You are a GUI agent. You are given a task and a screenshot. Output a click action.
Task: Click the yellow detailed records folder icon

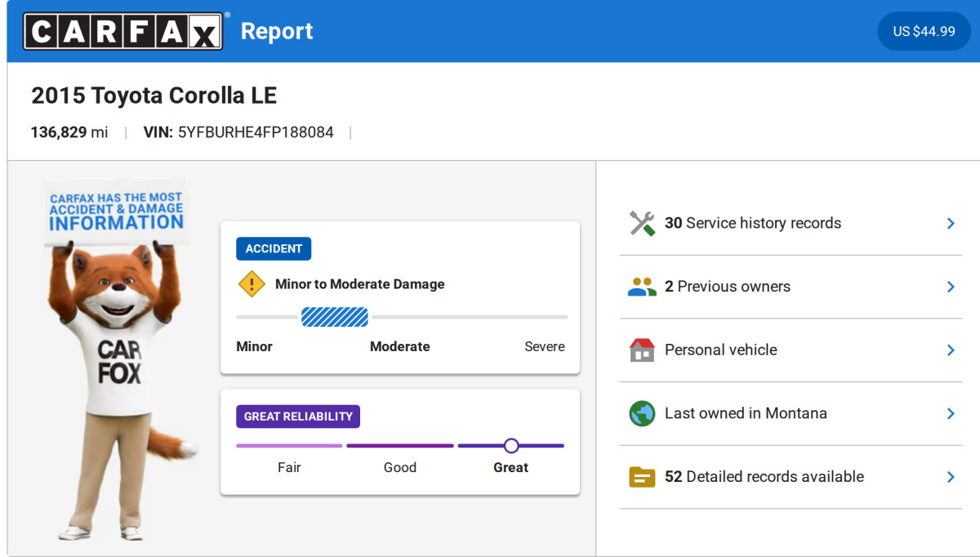(642, 477)
